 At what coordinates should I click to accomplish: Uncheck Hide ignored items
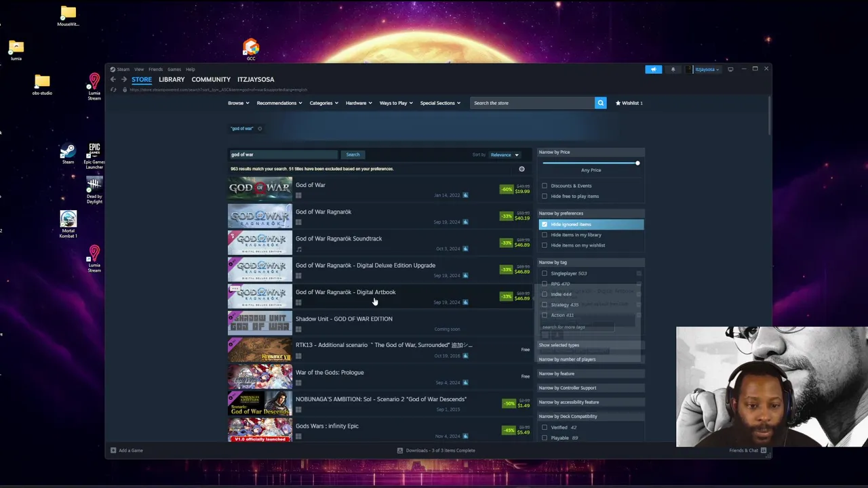[545, 224]
